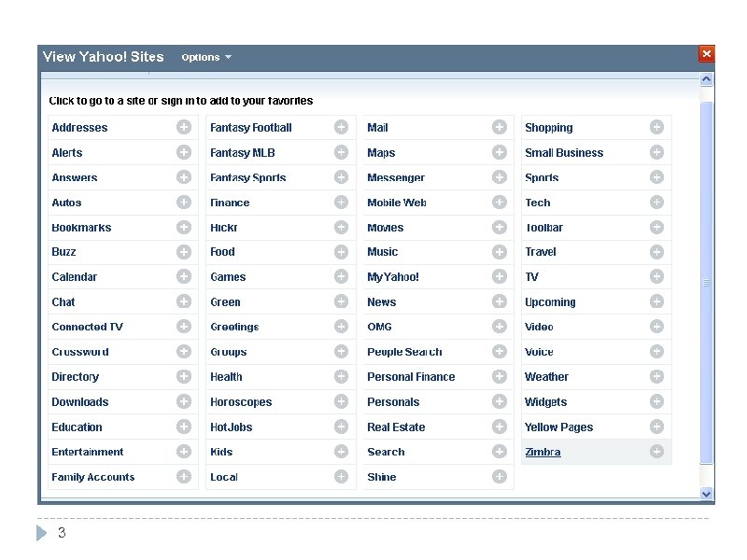Open the Crossword site
Screen dimensions: 747x560
pyautogui.click(x=80, y=352)
